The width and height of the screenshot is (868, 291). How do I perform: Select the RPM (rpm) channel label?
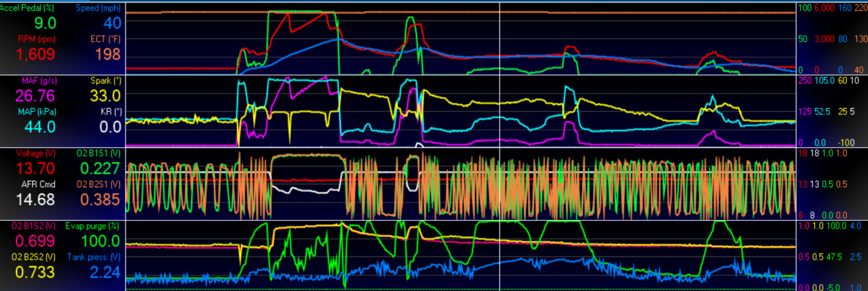[37, 39]
